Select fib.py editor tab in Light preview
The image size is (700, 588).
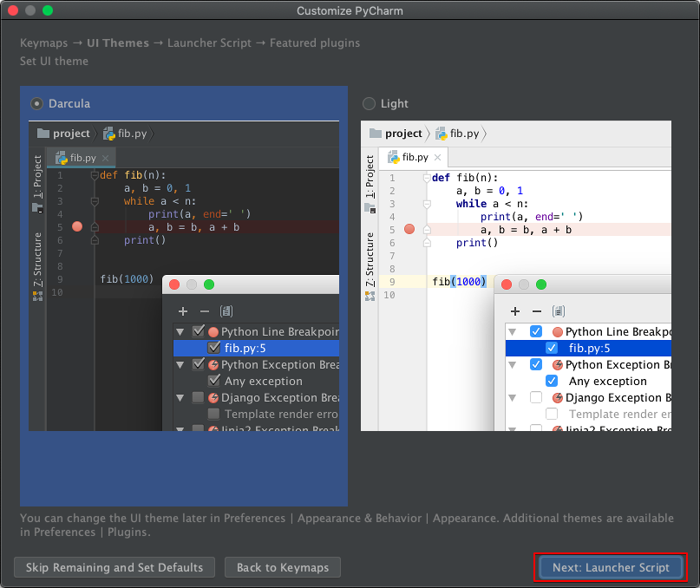[415, 158]
